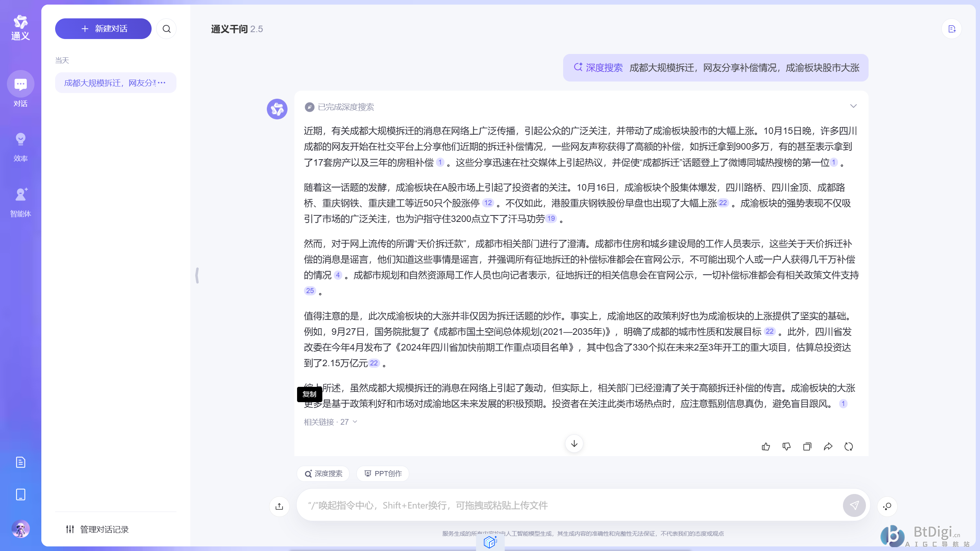Start a new chat with 新建对话
Image resolution: width=980 pixels, height=551 pixels.
point(103,29)
